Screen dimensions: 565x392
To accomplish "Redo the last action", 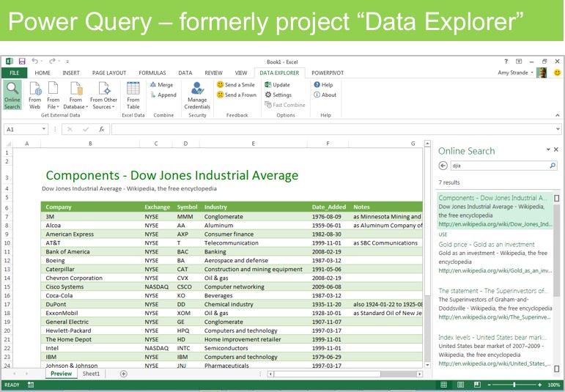I will 53,62.
